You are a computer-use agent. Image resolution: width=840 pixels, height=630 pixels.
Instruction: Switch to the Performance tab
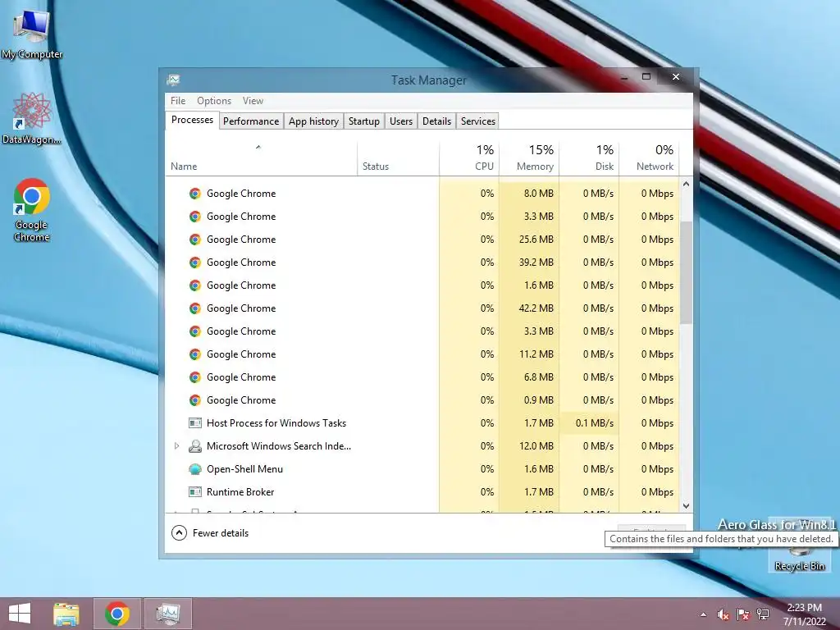[251, 121]
